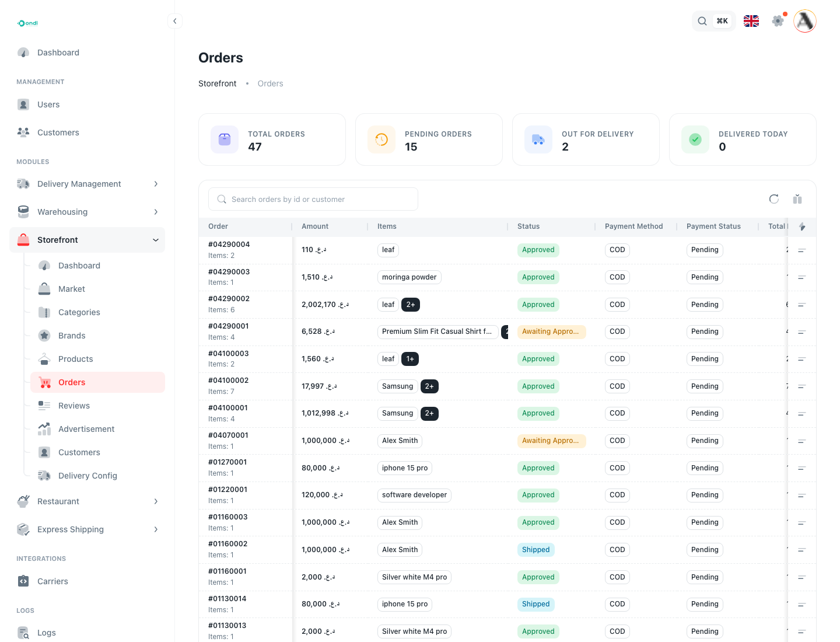The image size is (840, 642).
Task: Refresh the orders table
Action: pyautogui.click(x=774, y=199)
